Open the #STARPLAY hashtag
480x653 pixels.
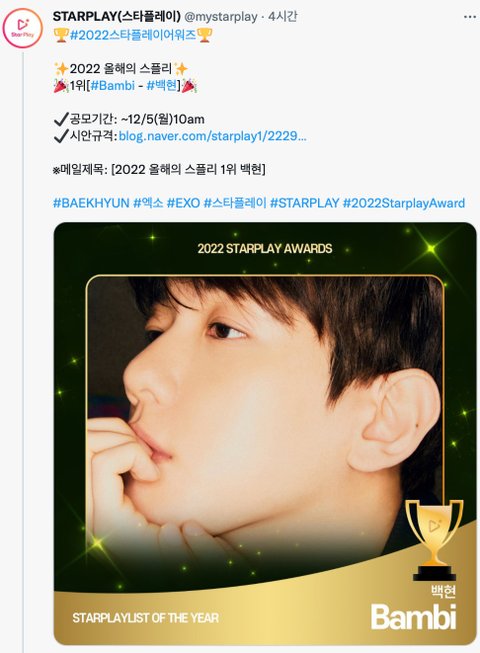pos(304,203)
